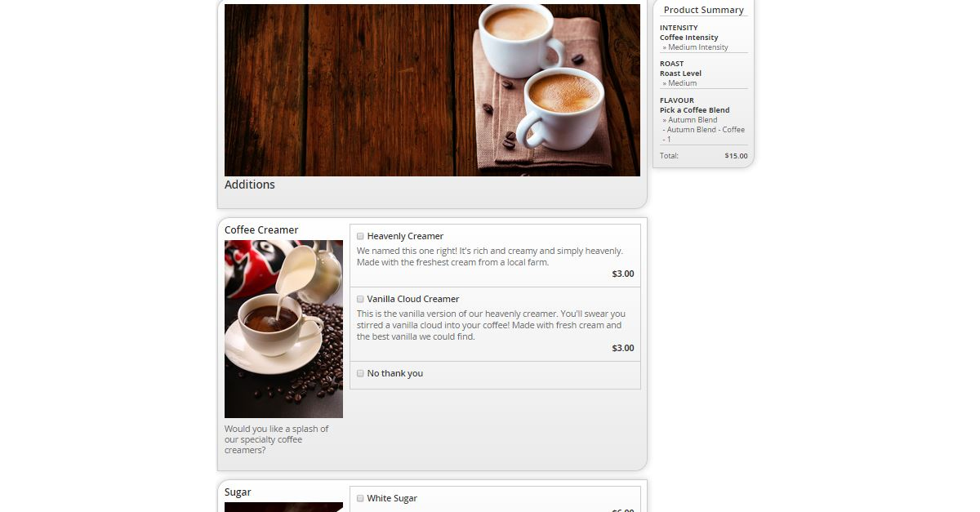Click the Autumn Blend - Coffee quantity line

click(x=703, y=134)
